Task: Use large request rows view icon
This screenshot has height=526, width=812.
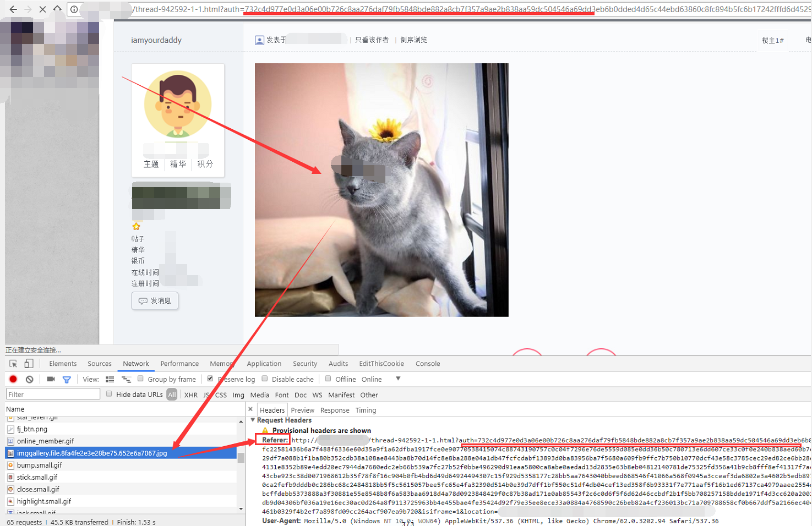Action: tap(110, 379)
